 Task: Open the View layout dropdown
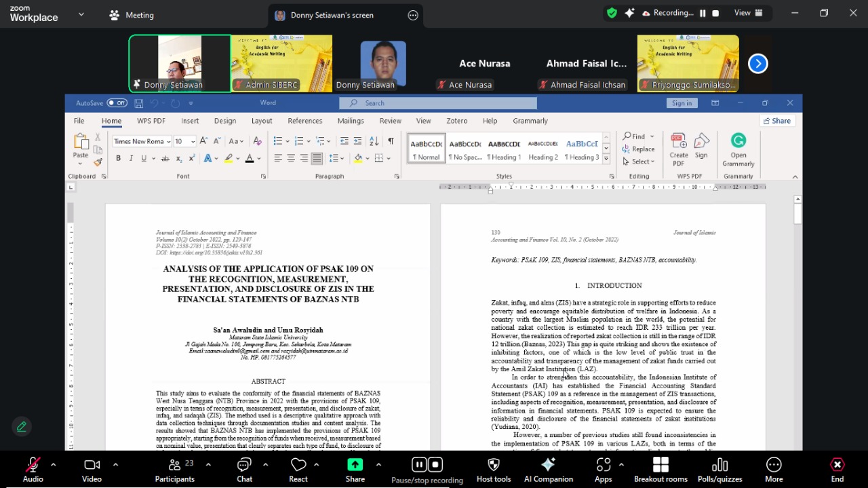pyautogui.click(x=749, y=13)
